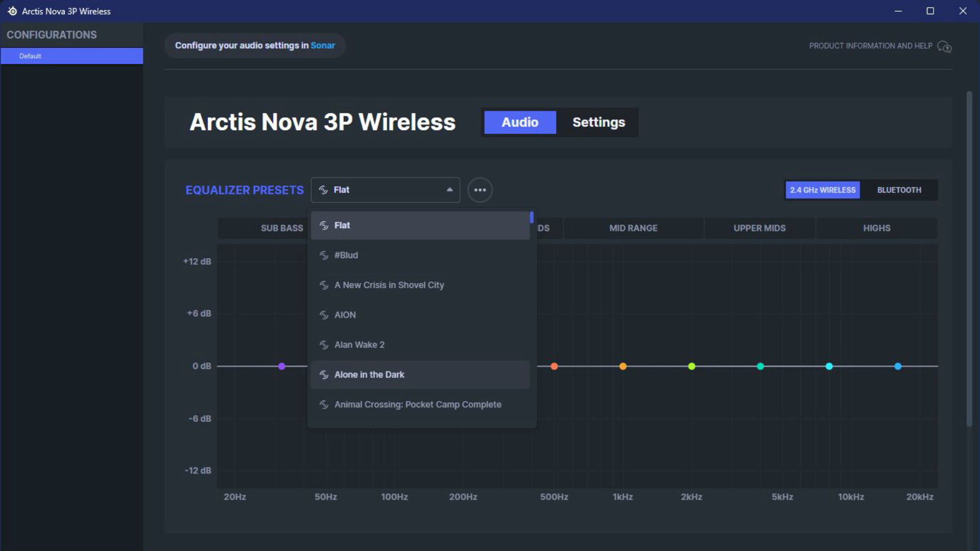The width and height of the screenshot is (980, 551).
Task: Select the AION preset
Action: (420, 315)
